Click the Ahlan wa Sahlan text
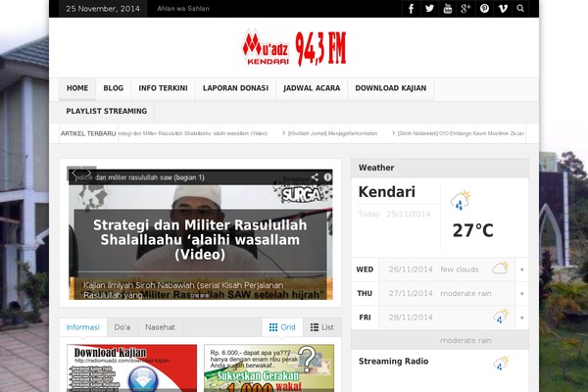This screenshot has width=588, height=392. click(x=183, y=8)
